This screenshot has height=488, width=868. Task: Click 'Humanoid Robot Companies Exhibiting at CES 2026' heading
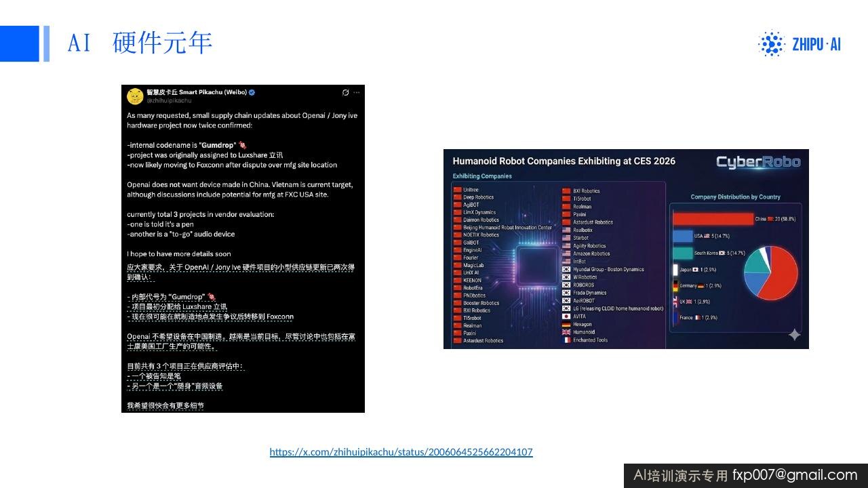click(564, 161)
